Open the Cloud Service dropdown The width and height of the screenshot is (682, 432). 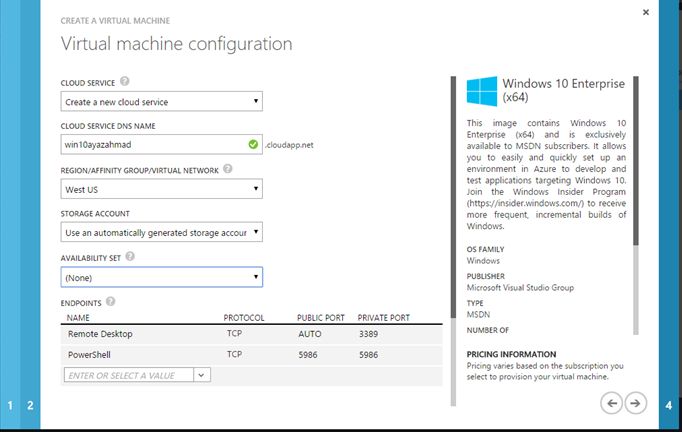pyautogui.click(x=161, y=101)
